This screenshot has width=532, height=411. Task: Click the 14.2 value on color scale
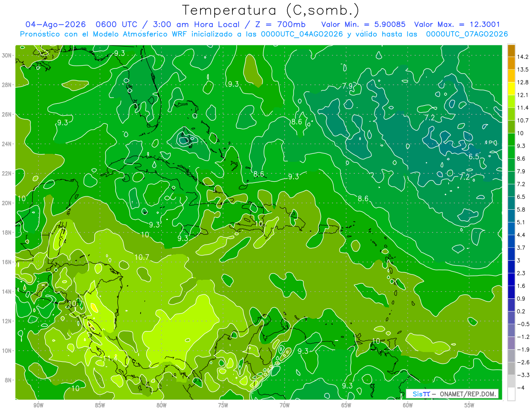click(x=523, y=57)
